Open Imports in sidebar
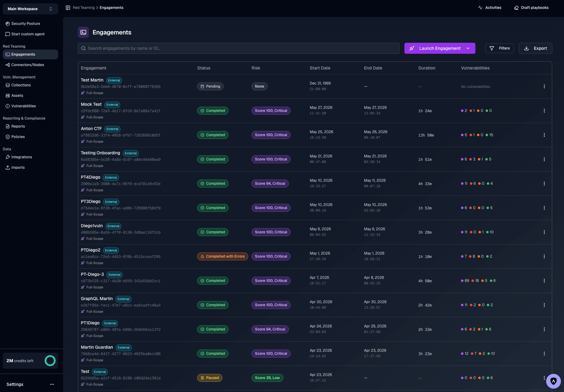564x392 pixels. pyautogui.click(x=30, y=168)
